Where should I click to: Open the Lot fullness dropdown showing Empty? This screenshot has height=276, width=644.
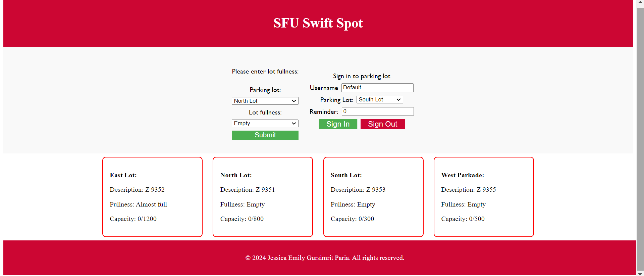click(265, 123)
